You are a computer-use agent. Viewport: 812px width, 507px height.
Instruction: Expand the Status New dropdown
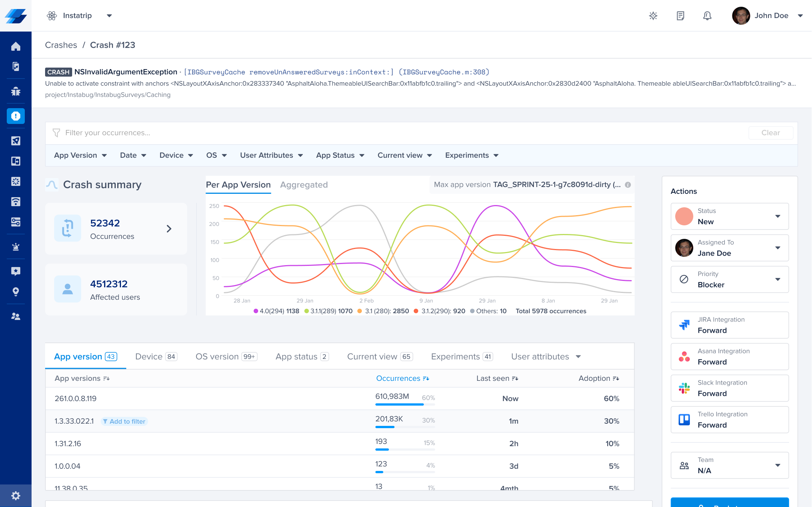coord(729,216)
